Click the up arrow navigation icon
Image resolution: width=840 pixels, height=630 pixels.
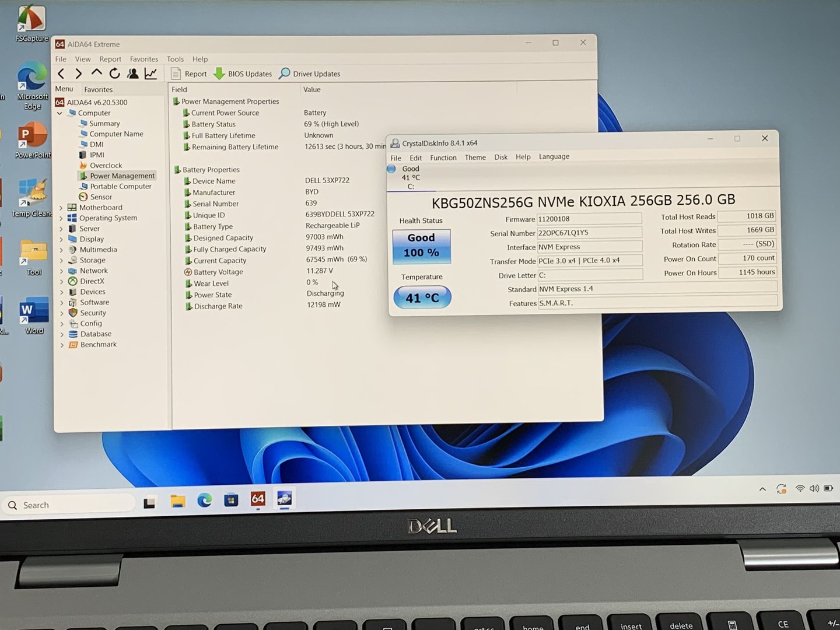coord(97,73)
